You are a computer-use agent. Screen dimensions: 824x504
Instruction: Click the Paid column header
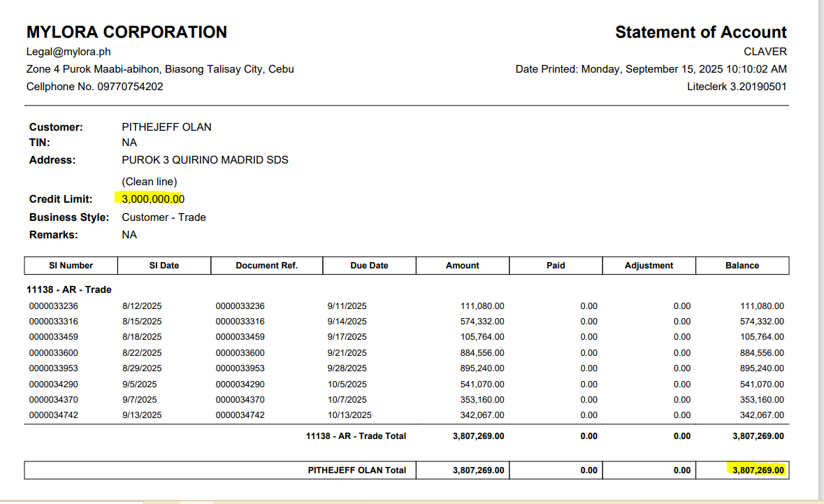(556, 266)
